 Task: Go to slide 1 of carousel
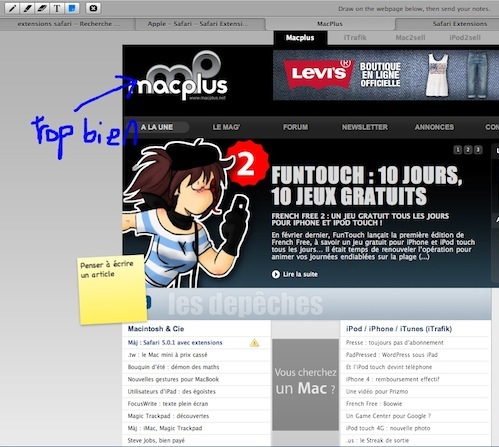[458, 150]
